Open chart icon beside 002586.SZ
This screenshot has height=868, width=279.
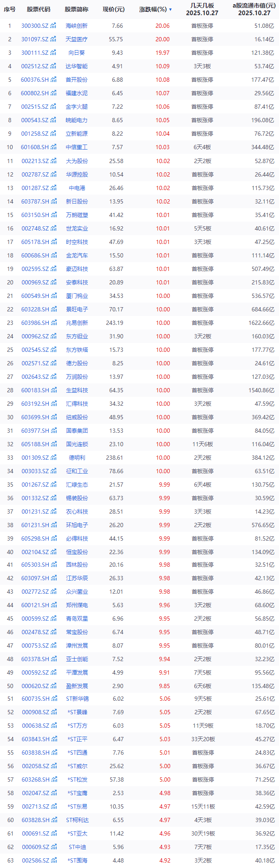53,860
